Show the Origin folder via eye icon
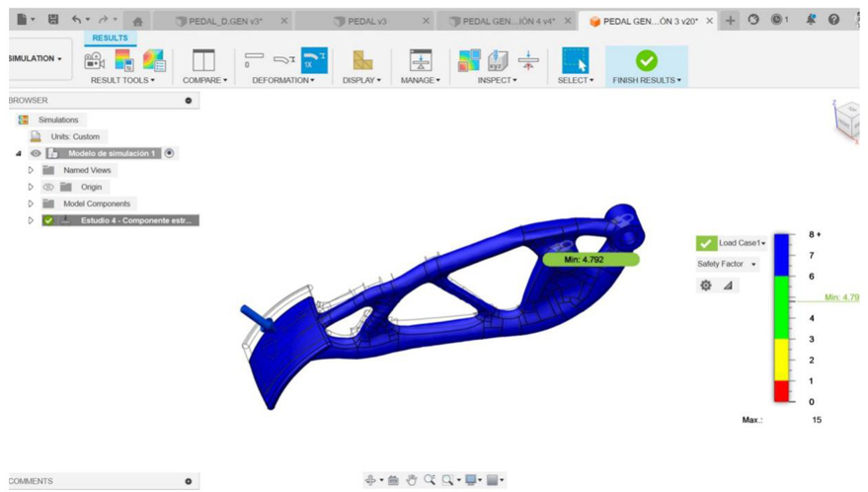 click(x=47, y=187)
